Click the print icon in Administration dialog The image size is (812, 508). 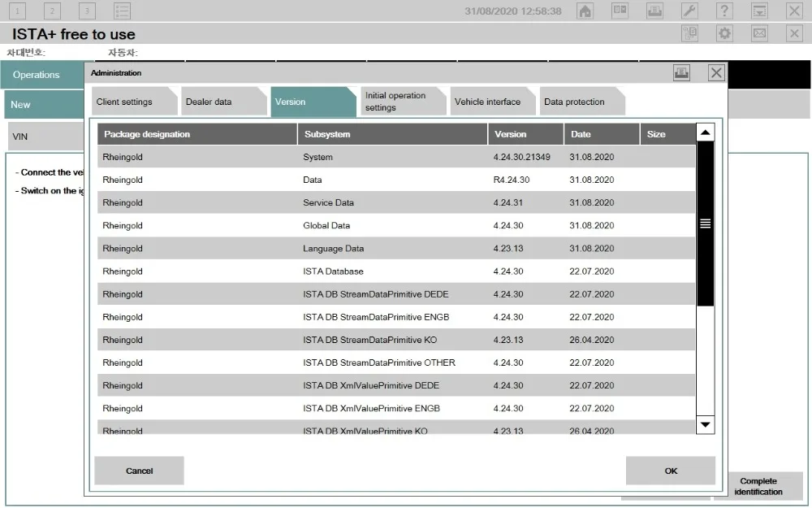pyautogui.click(x=681, y=73)
